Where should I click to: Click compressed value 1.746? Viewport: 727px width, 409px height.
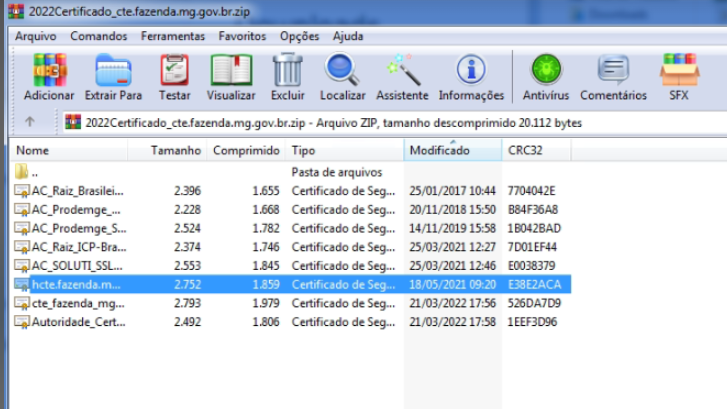click(x=266, y=247)
